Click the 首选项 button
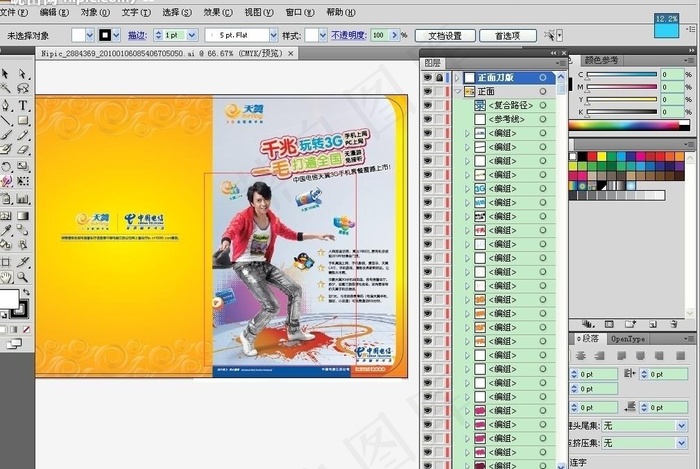This screenshot has height=469, width=700. coord(508,36)
